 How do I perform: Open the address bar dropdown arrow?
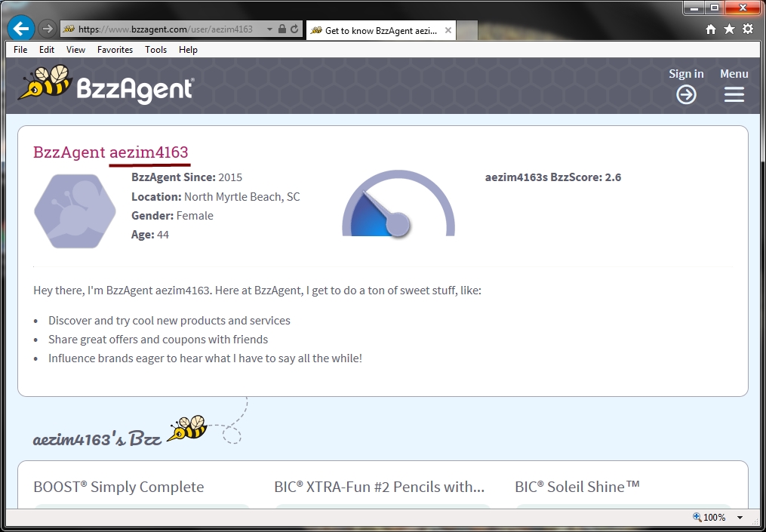click(x=269, y=29)
